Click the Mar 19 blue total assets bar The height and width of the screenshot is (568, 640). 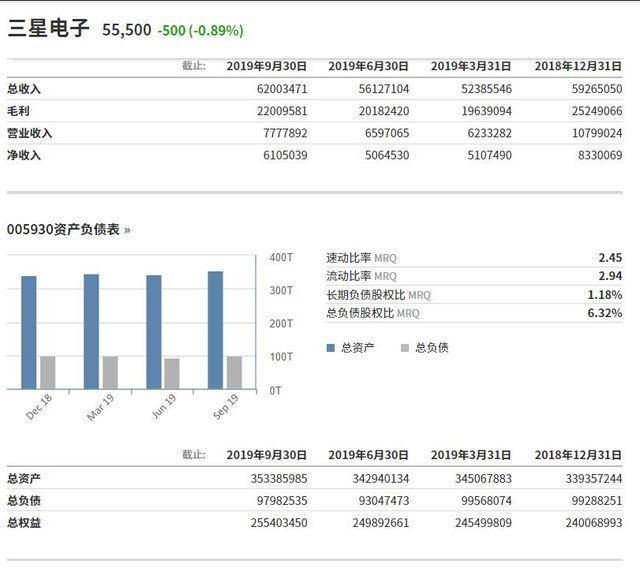tap(91, 332)
